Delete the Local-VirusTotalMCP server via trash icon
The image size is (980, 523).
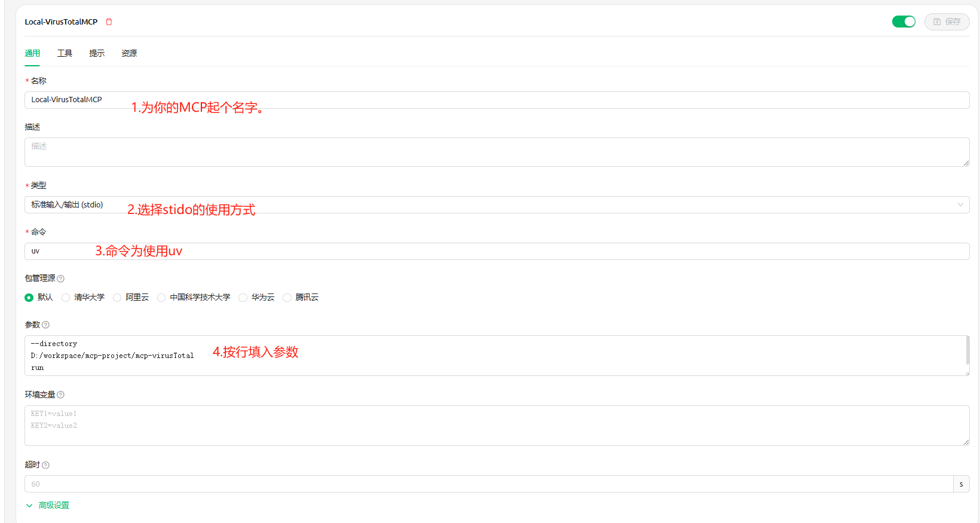(x=109, y=22)
